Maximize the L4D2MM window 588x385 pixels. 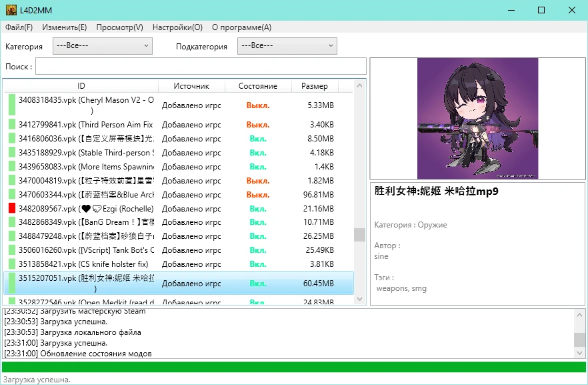[x=541, y=10]
